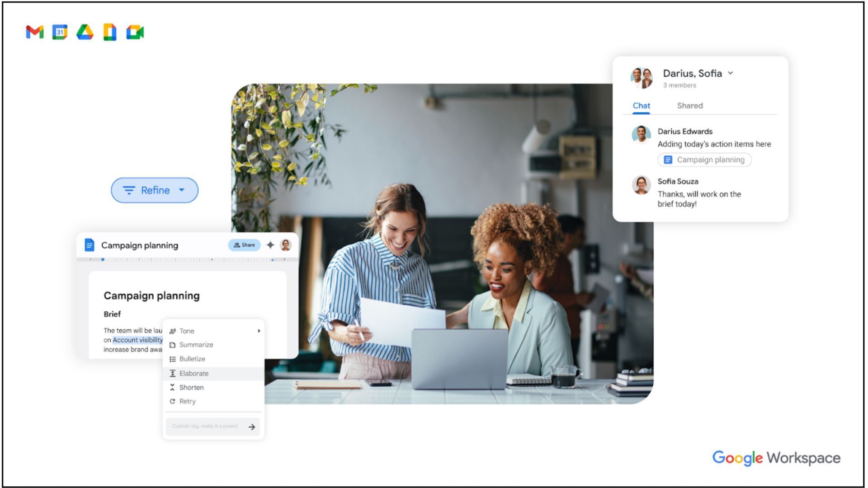Image resolution: width=868 pixels, height=488 pixels.
Task: Open the Campaign planning file chip
Action: [x=704, y=160]
